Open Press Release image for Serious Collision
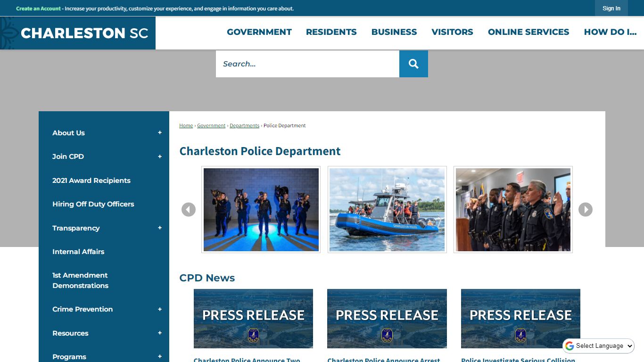 tap(520, 319)
